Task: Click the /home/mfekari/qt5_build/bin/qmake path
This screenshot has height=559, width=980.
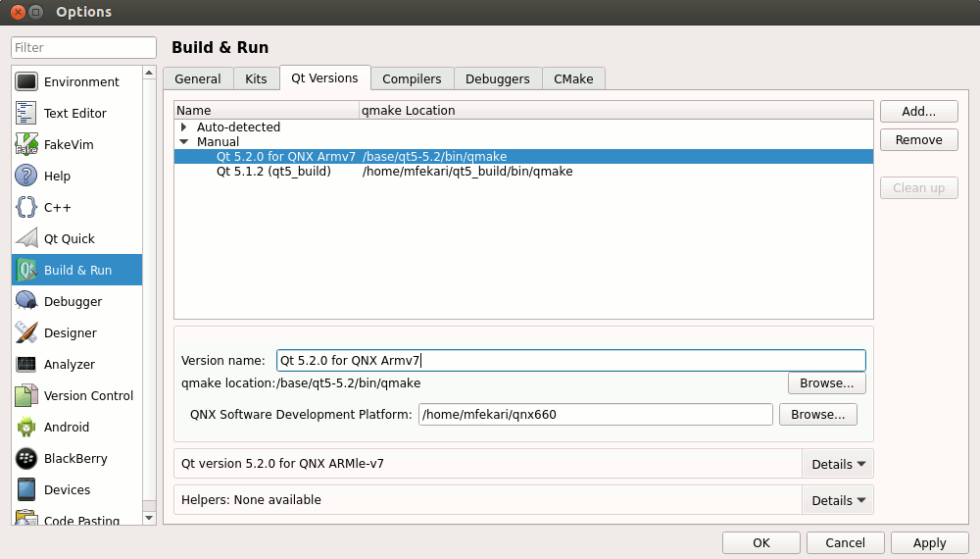Action: point(467,172)
